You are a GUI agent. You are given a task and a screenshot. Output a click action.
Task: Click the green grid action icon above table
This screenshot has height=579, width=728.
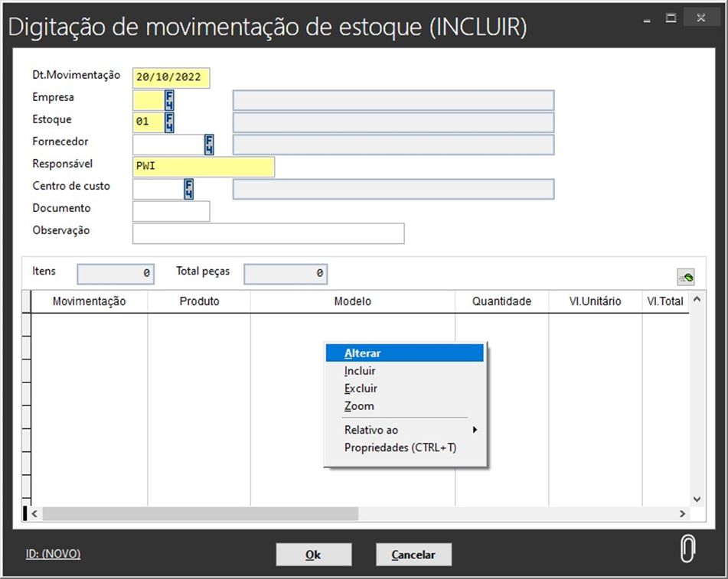tap(686, 277)
